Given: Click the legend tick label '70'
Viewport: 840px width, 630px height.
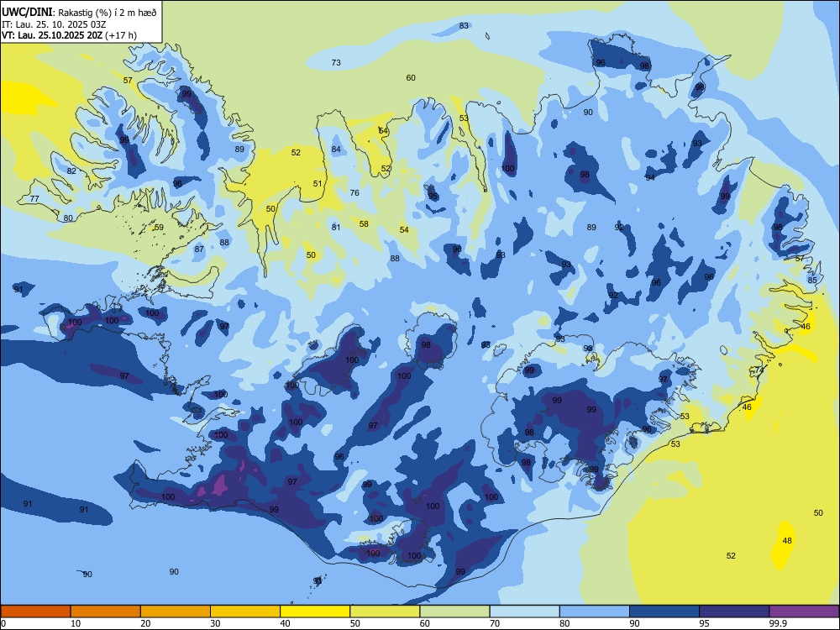Looking at the screenshot, I should (495, 623).
